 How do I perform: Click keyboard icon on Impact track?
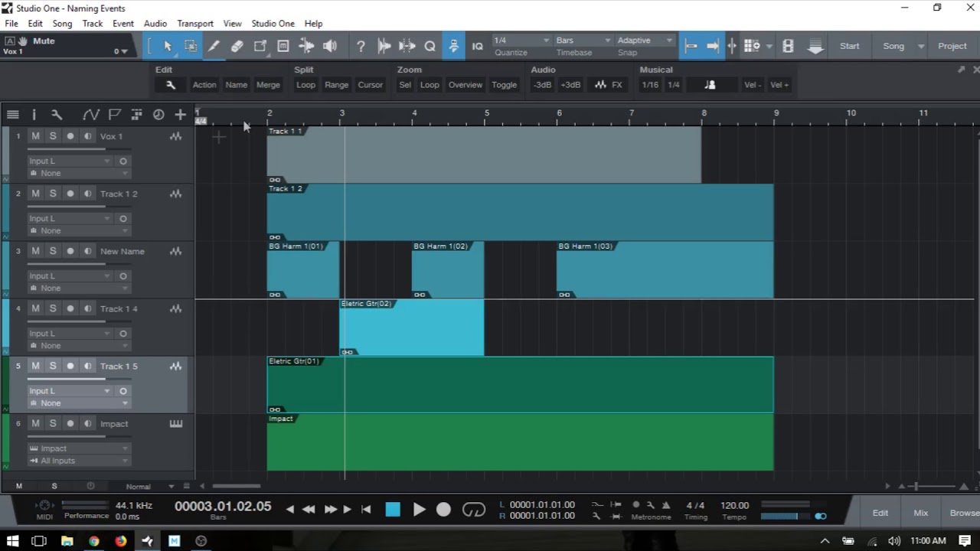[176, 424]
